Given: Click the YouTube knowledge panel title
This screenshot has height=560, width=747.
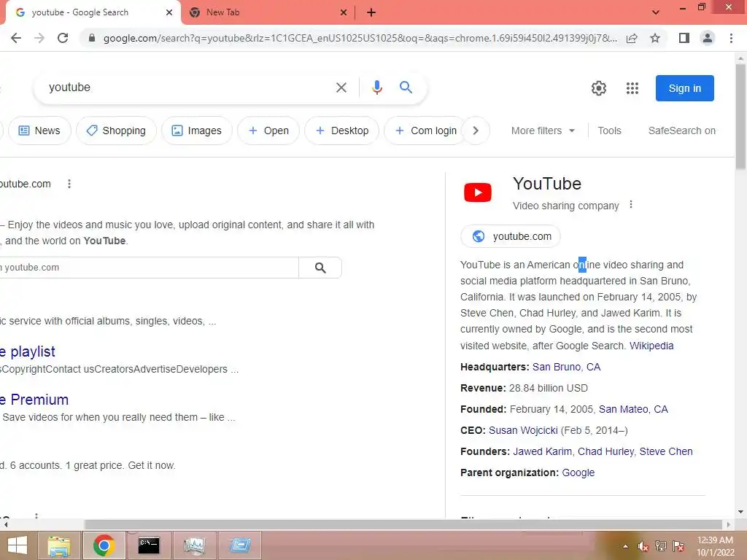Looking at the screenshot, I should 547,184.
